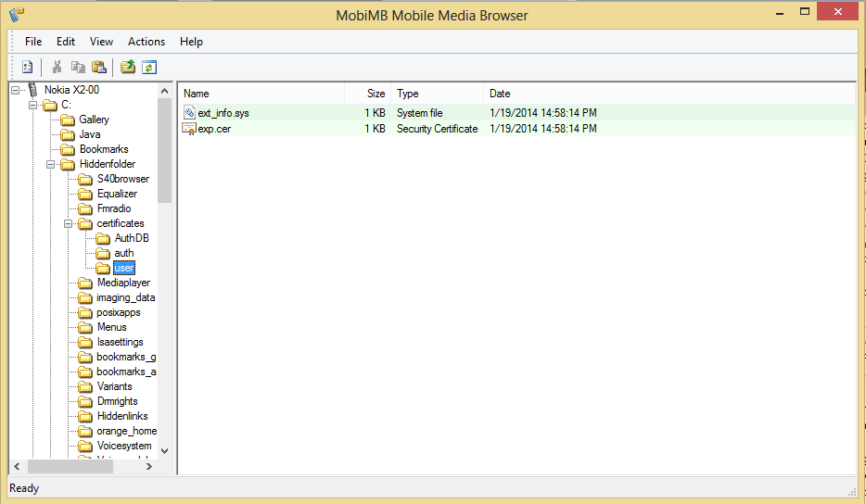
Task: Click the Voicesystem folder icon
Action: [85, 446]
